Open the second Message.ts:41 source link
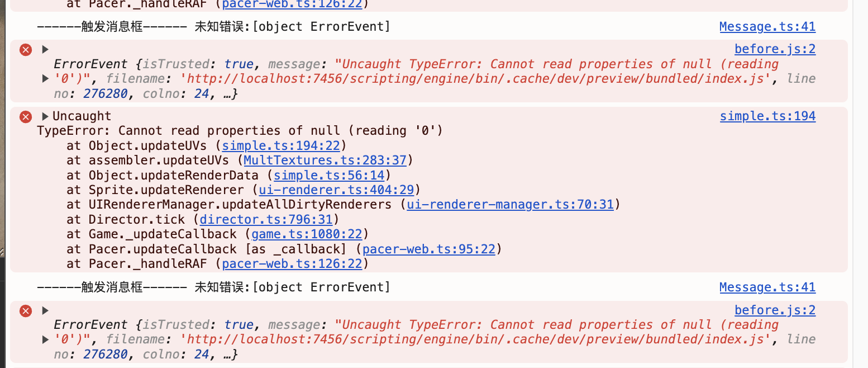 click(767, 287)
